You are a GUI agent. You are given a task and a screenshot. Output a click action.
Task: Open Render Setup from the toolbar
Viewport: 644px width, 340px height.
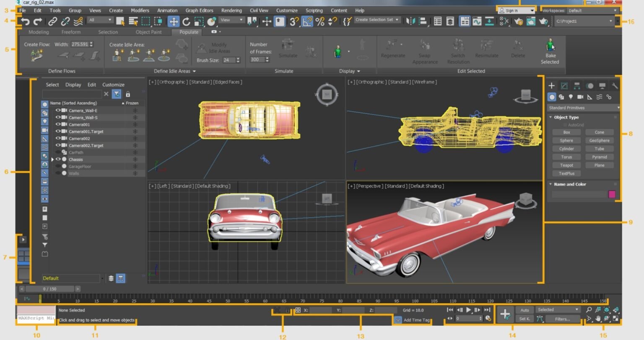click(x=519, y=22)
